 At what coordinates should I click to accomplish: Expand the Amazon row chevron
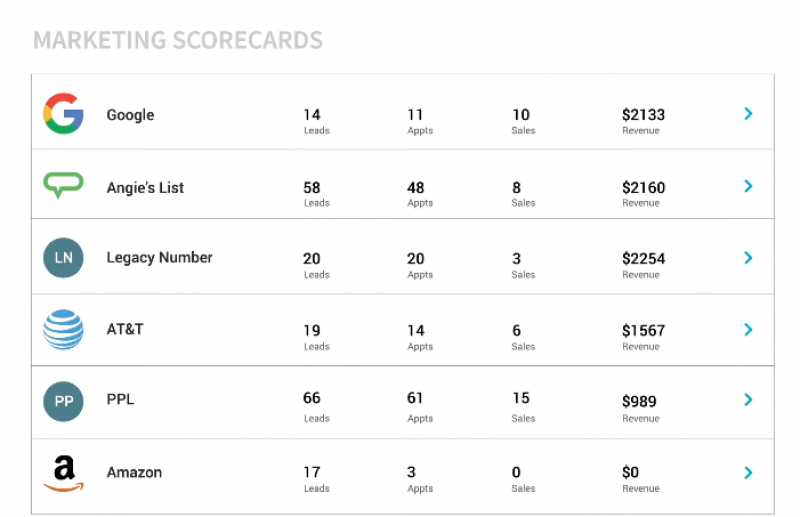[748, 472]
